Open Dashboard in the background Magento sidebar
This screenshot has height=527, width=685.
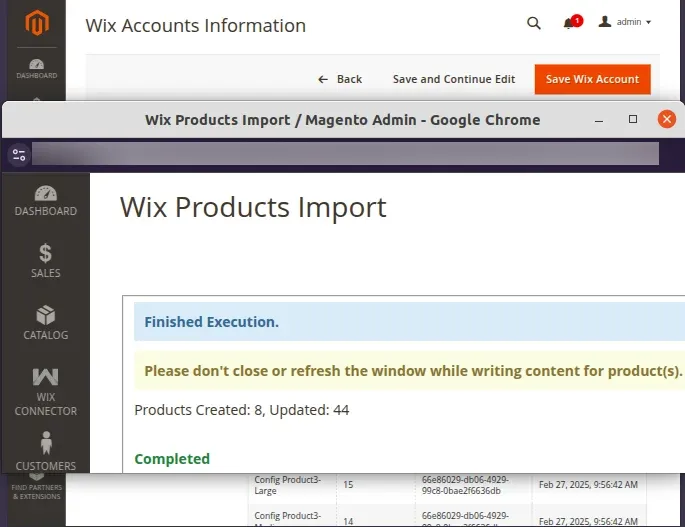tap(37, 69)
